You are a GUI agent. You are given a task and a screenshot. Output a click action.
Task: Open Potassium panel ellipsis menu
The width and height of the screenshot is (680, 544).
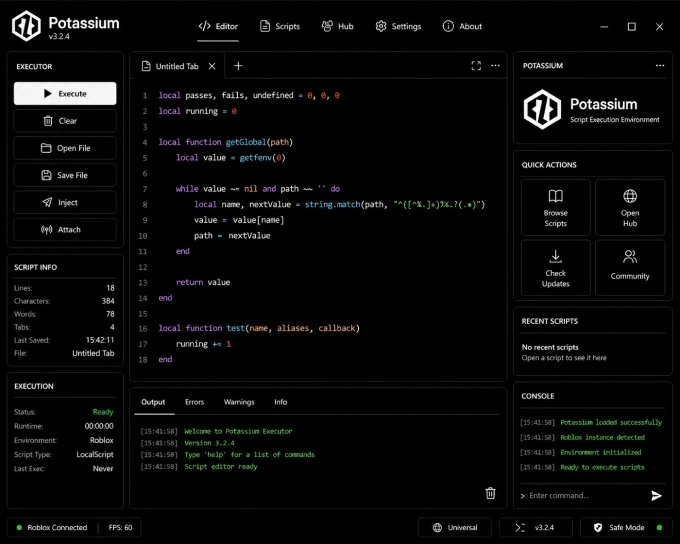point(660,66)
